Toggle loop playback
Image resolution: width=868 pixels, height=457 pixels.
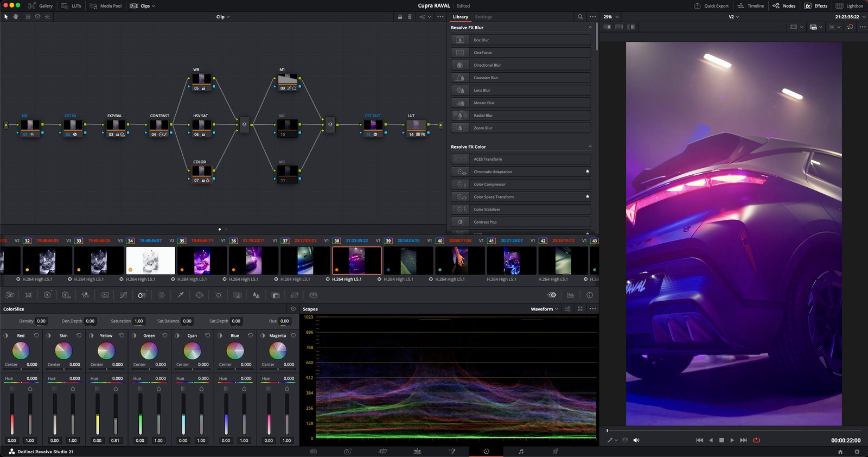(756, 440)
